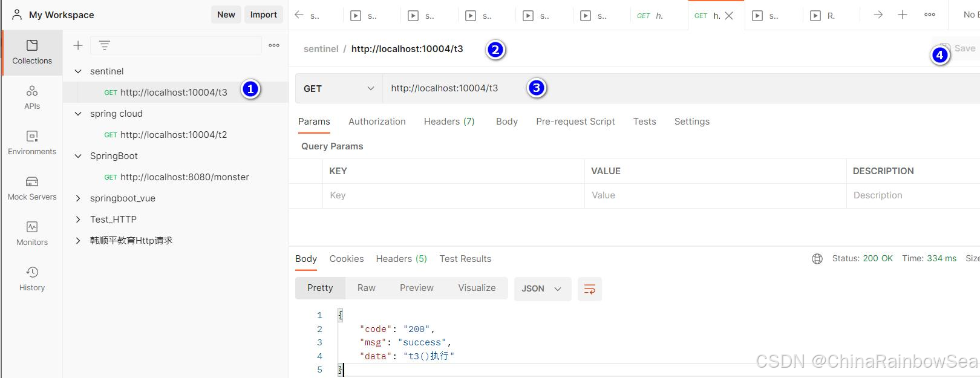The height and width of the screenshot is (378, 980).
Task: Switch to the Authorization tab
Action: pyautogui.click(x=377, y=122)
